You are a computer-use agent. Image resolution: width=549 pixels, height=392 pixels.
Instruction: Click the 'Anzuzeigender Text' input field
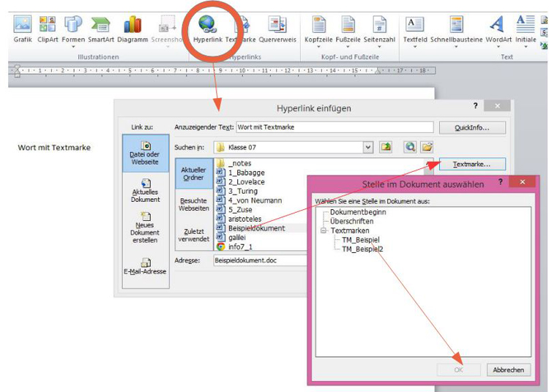(x=334, y=127)
